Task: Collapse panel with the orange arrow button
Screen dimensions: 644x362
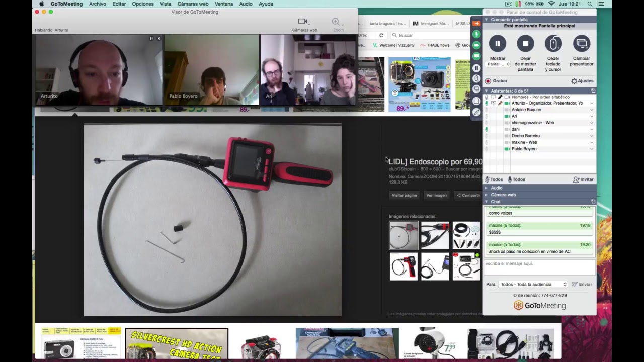Action: tap(476, 23)
